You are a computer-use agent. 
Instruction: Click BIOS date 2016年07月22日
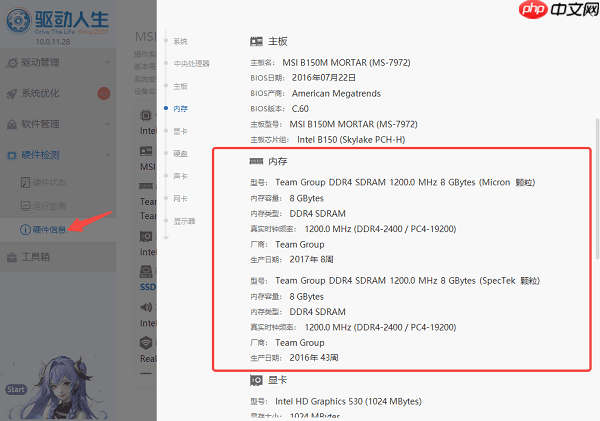click(x=324, y=78)
